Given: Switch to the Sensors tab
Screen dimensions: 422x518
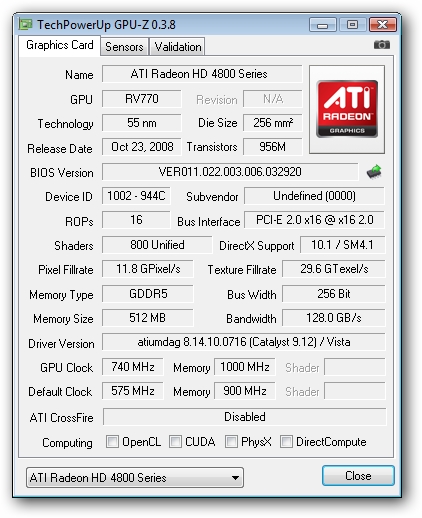Looking at the screenshot, I should coord(124,47).
